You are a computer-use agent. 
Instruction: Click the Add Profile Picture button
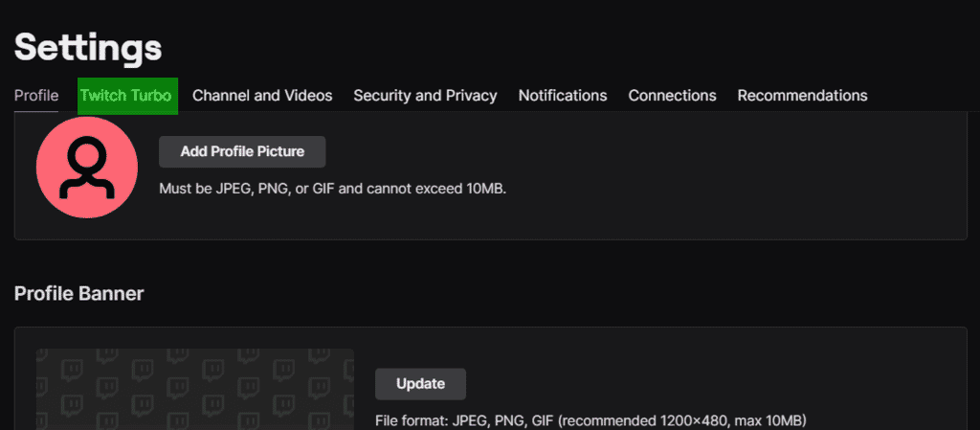[242, 151]
